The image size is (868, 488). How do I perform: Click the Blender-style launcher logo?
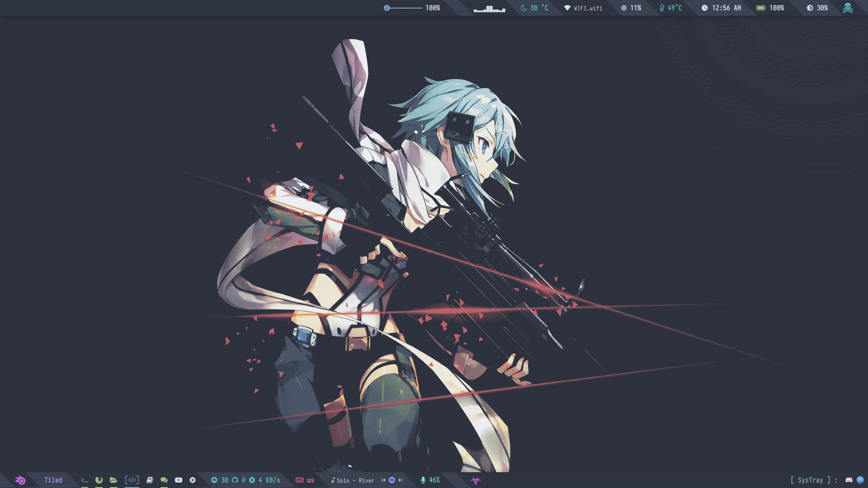click(x=20, y=480)
